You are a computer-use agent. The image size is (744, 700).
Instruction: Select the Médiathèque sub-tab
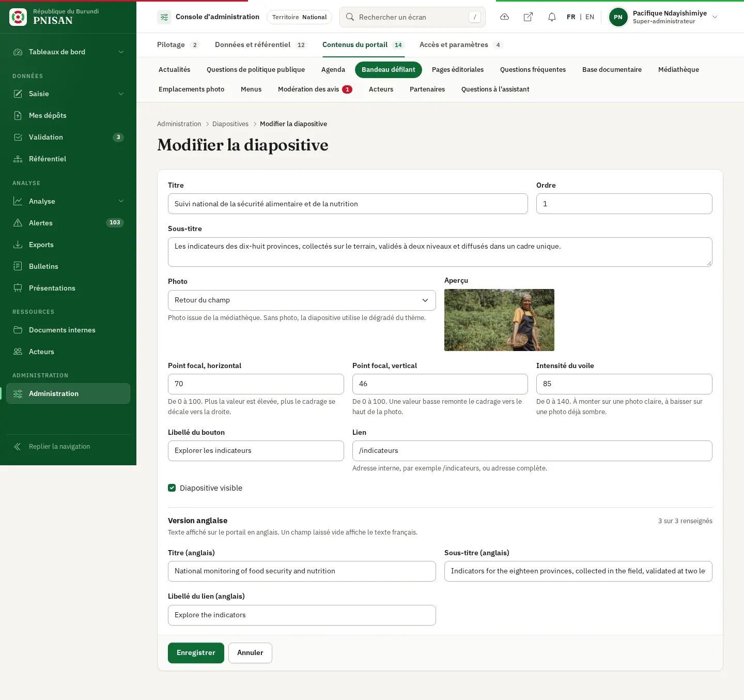click(678, 70)
